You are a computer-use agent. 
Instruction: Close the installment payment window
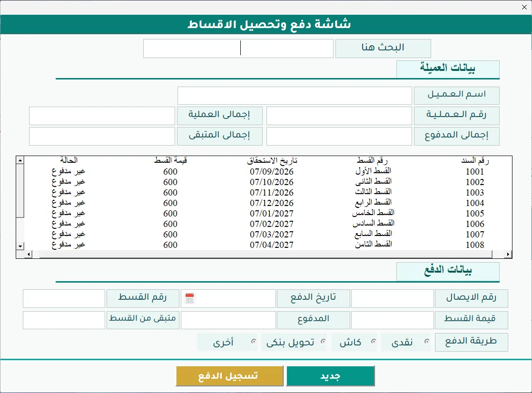pos(524,7)
